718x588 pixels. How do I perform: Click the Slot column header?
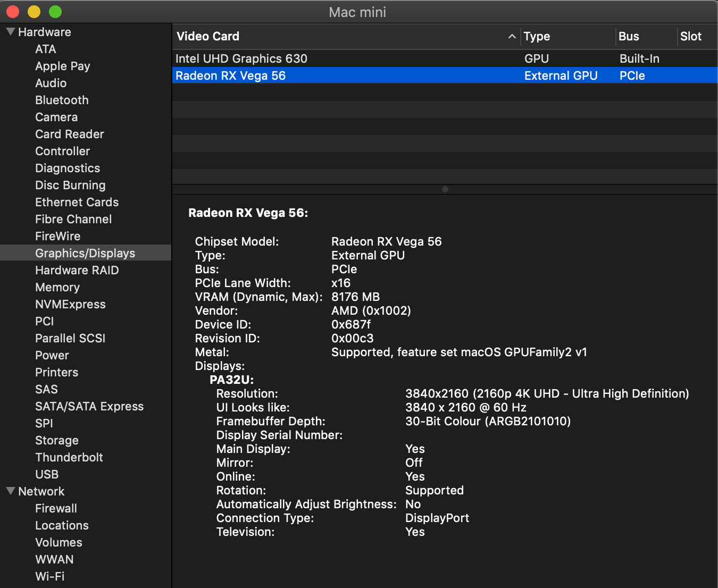(691, 36)
